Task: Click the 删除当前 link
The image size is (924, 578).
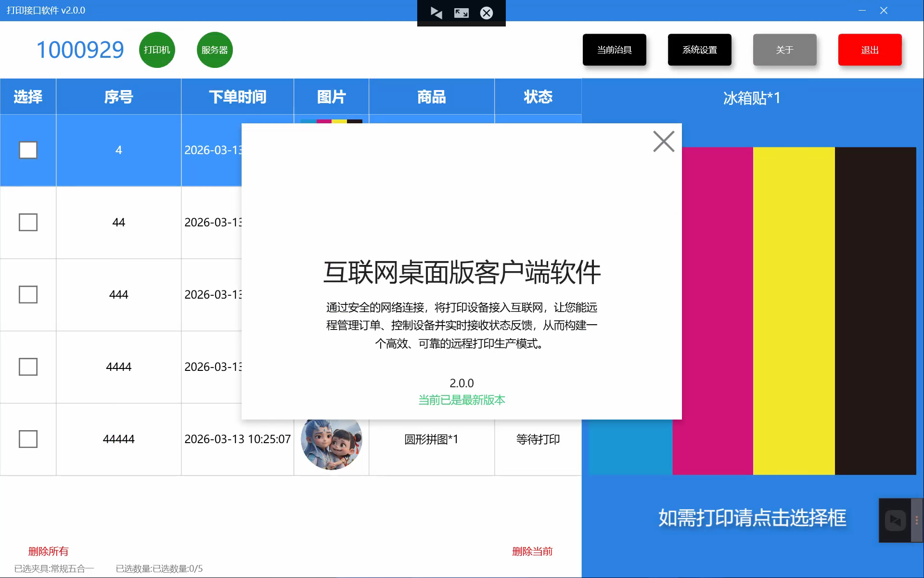Action: [532, 551]
